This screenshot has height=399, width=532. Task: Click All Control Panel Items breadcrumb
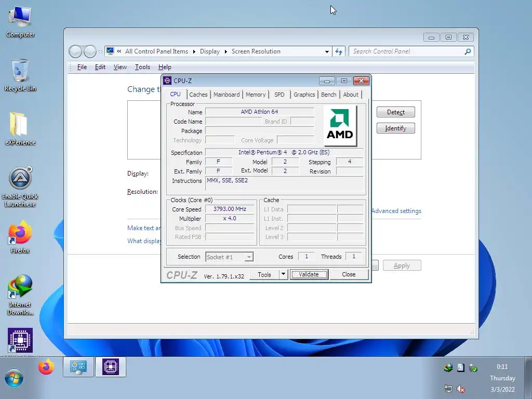(x=156, y=51)
